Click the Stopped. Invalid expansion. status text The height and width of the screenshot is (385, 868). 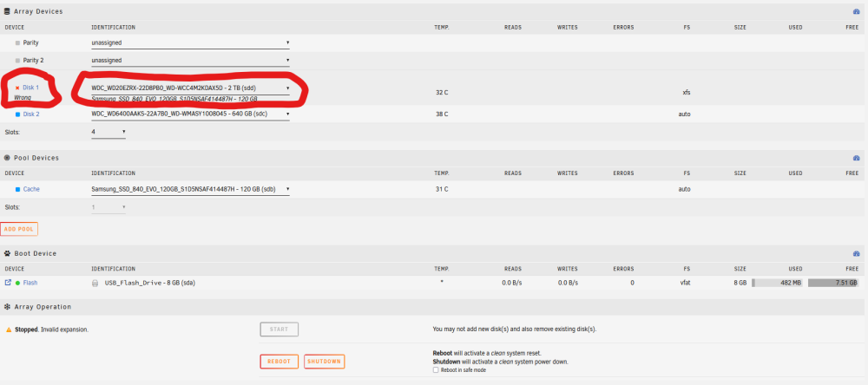pos(51,330)
